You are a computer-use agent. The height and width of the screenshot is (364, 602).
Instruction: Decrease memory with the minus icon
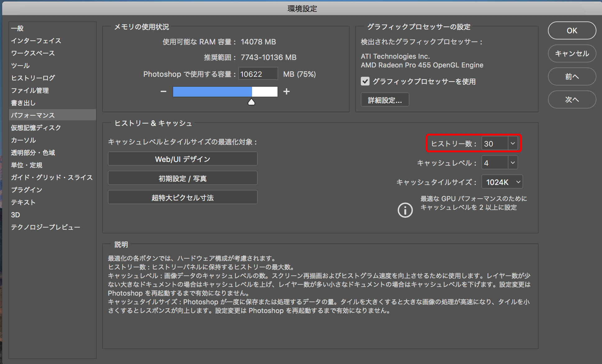pyautogui.click(x=163, y=91)
